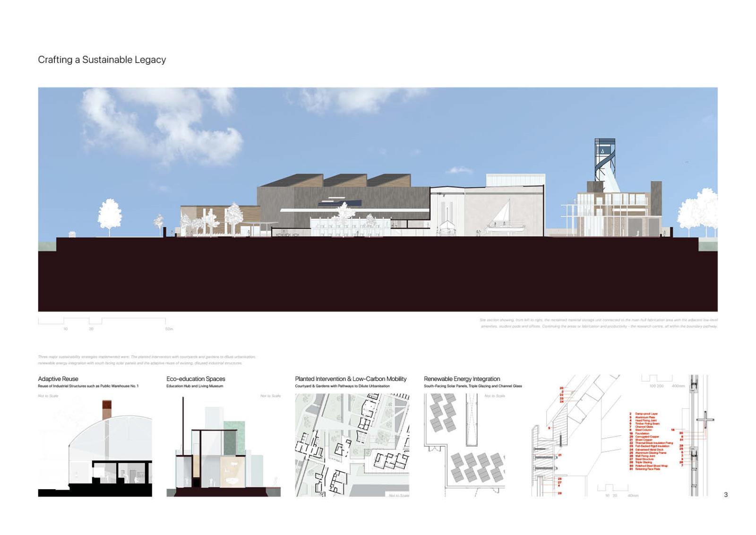Viewport: 756px width, 535px height.
Task: Open the Planted Intervention site plan
Action: click(x=352, y=445)
